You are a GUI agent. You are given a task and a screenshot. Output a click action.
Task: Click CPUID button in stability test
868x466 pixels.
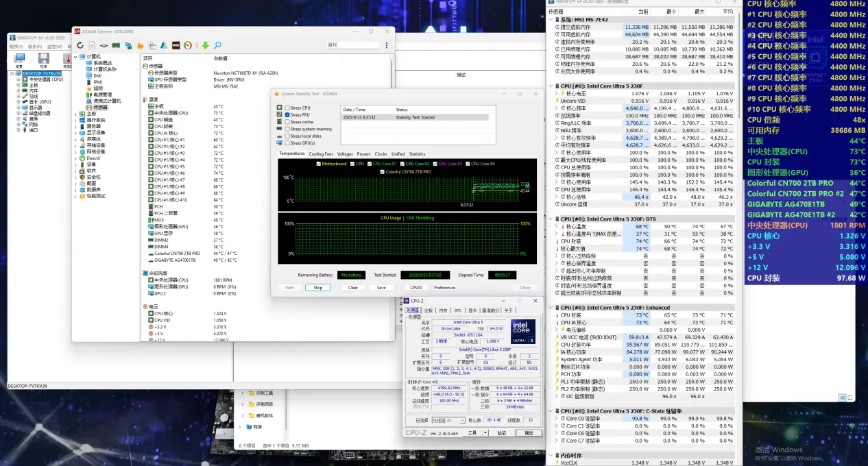(x=416, y=288)
